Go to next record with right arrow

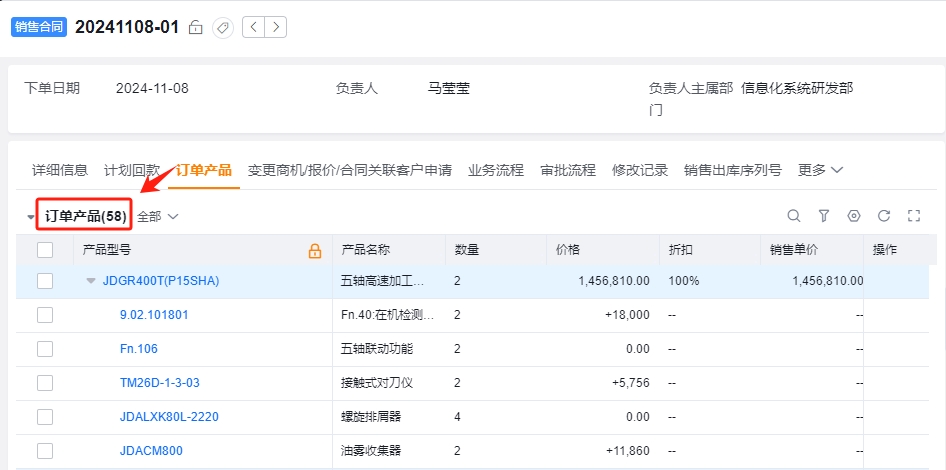(276, 27)
